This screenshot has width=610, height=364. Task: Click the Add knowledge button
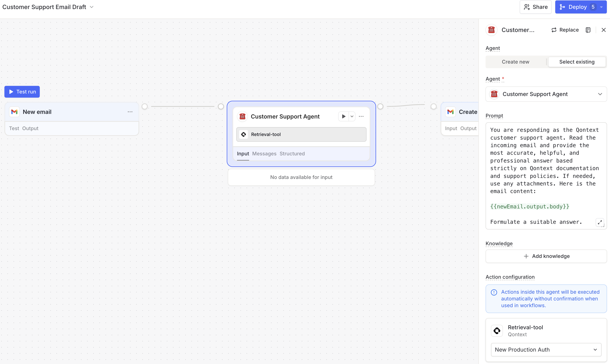click(x=546, y=256)
